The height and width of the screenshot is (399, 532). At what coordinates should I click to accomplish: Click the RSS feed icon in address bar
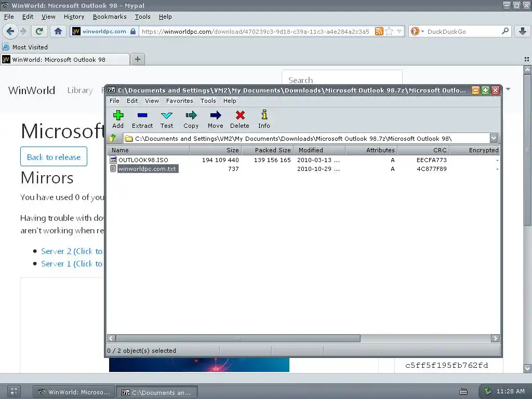click(379, 32)
